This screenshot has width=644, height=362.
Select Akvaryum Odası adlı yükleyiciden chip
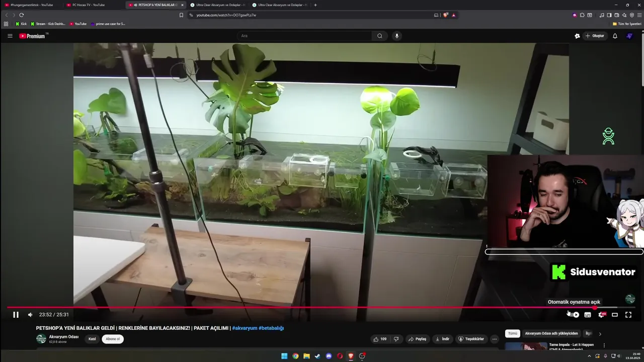pos(551,333)
